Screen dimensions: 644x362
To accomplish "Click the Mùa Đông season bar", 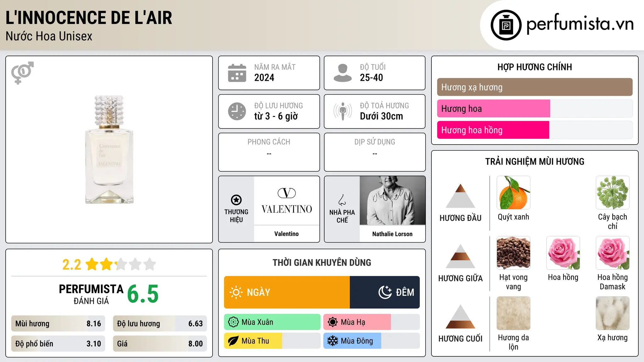I will coord(371,341).
